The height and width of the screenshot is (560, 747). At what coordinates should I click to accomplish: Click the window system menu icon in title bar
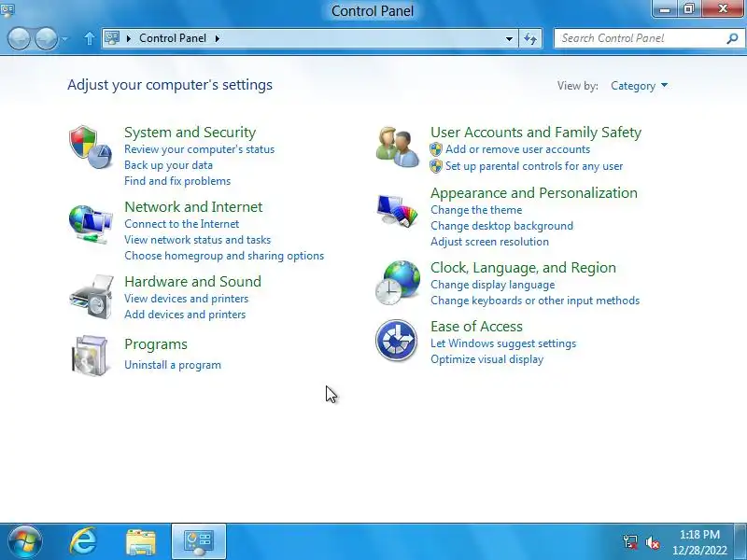pyautogui.click(x=8, y=9)
